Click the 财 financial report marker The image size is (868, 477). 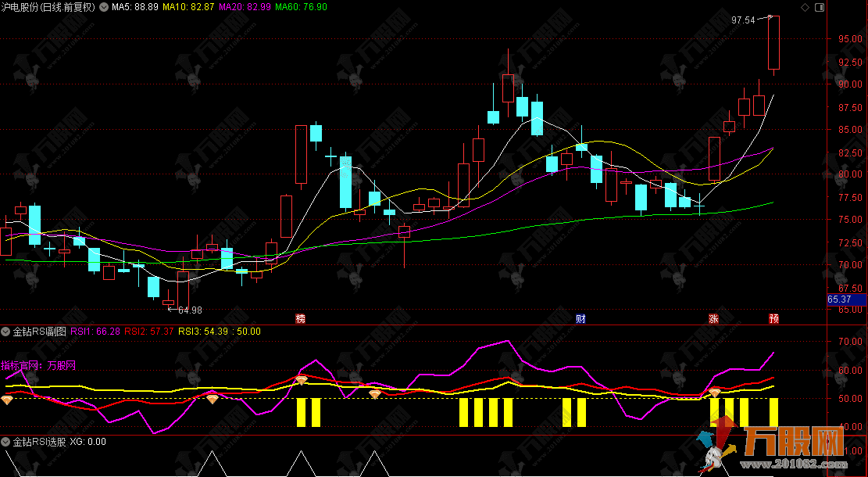click(580, 318)
